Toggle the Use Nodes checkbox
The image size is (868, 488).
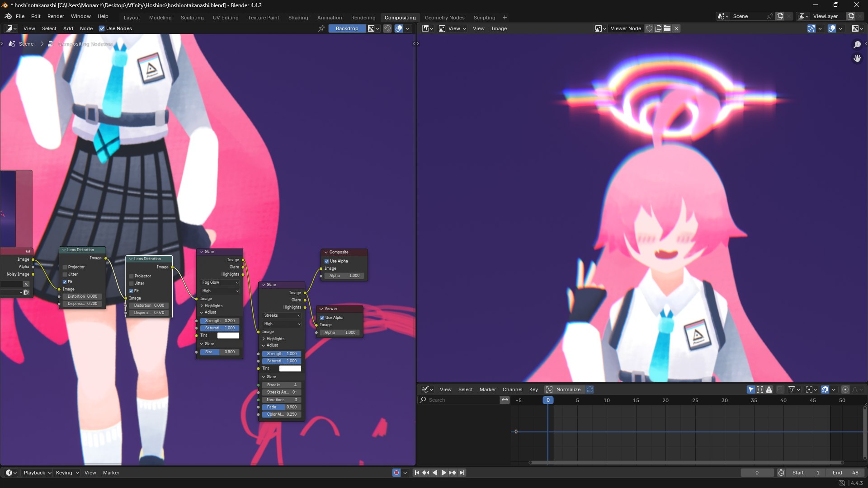point(102,28)
